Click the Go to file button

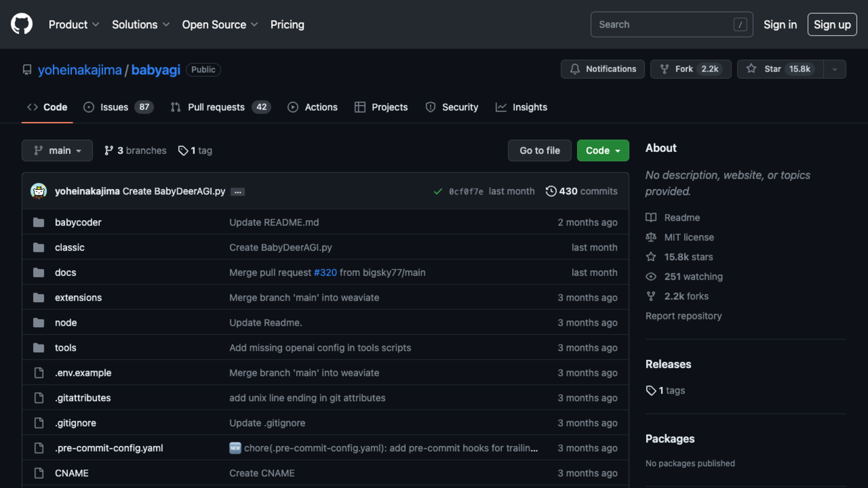[540, 150]
